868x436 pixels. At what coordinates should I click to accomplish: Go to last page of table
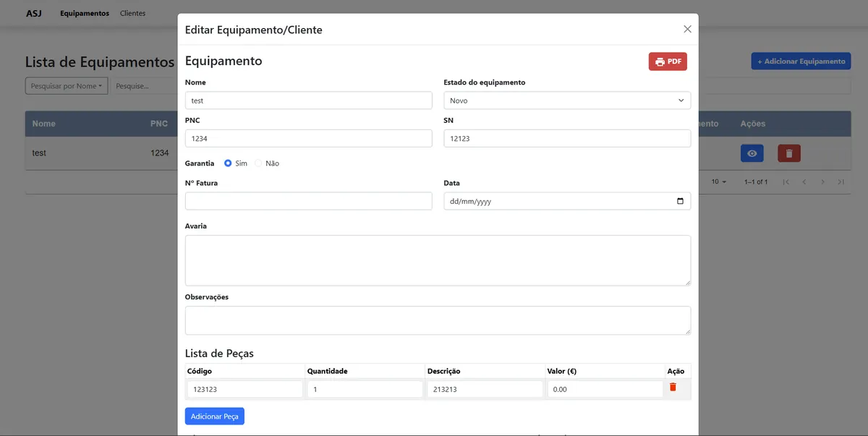[x=841, y=181]
